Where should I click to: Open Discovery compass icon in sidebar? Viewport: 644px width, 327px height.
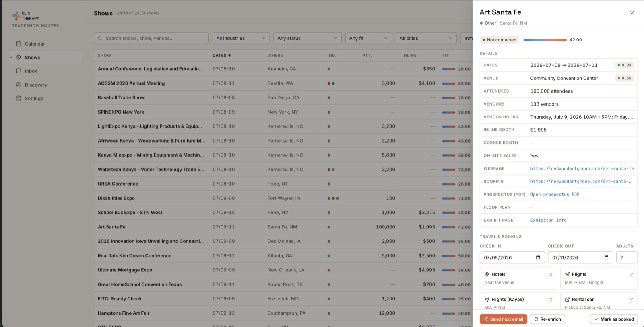pos(18,85)
